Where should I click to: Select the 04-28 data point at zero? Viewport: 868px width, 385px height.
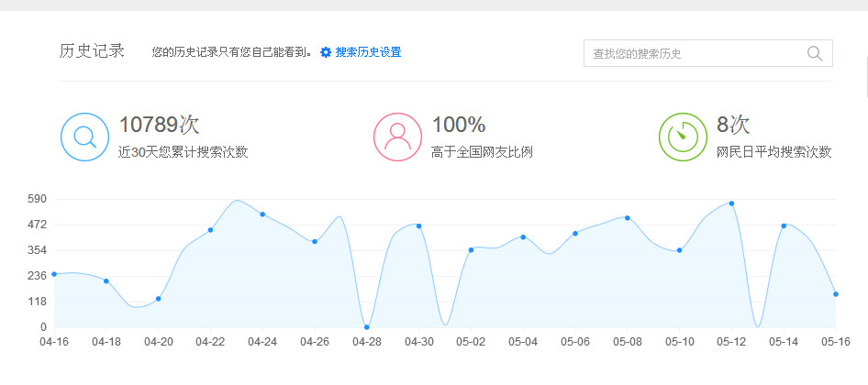367,326
